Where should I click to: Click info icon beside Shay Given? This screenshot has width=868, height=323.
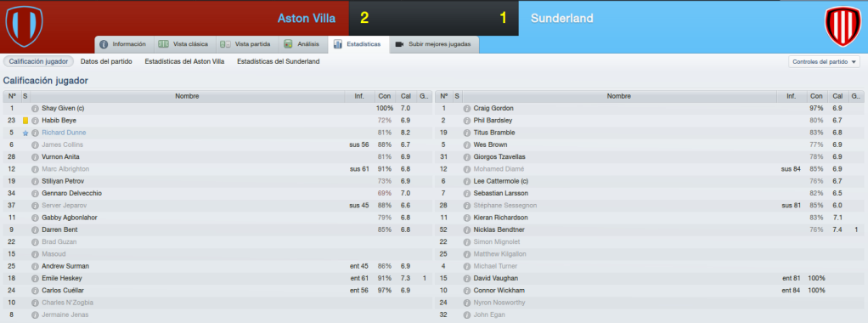[x=35, y=109]
